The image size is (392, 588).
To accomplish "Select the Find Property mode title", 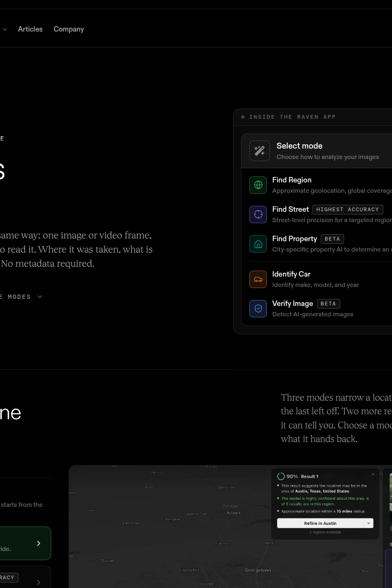I will pyautogui.click(x=295, y=239).
